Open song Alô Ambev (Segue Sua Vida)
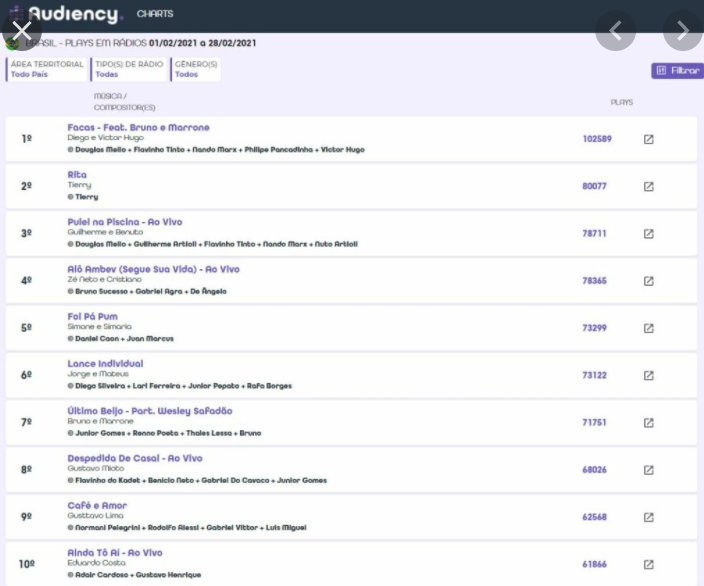 coord(154,269)
